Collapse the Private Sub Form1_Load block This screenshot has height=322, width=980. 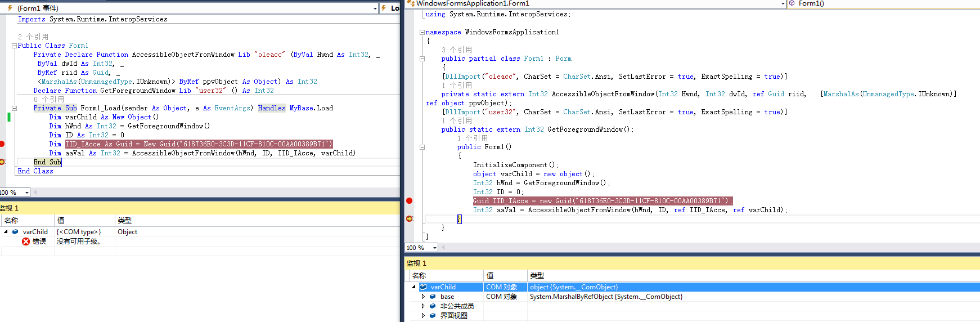[14, 108]
